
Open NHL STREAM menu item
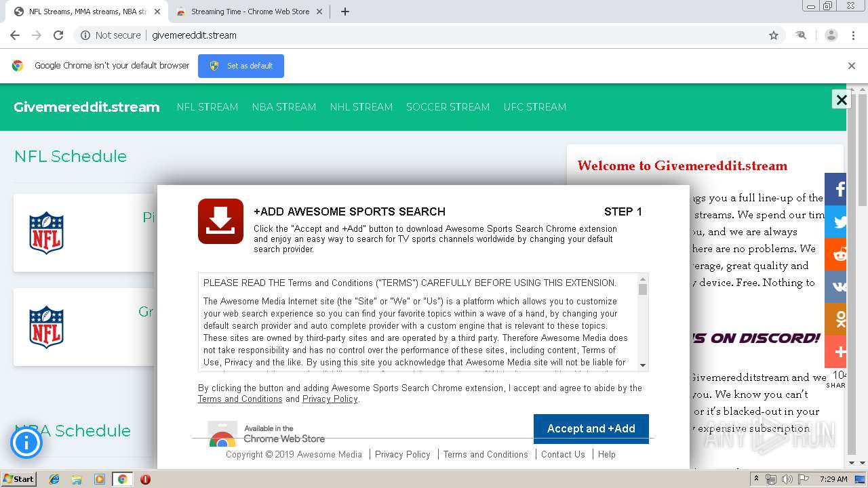361,107
